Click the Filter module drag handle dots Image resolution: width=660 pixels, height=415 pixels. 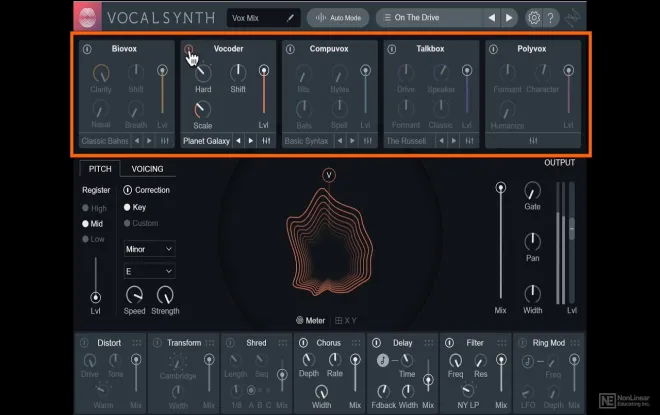(502, 343)
